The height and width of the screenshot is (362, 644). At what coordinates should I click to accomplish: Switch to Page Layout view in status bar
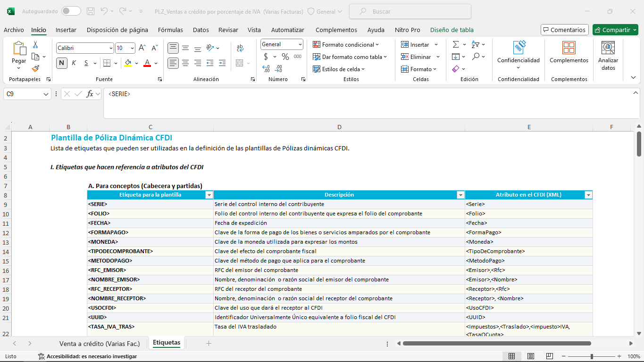[x=530, y=356]
